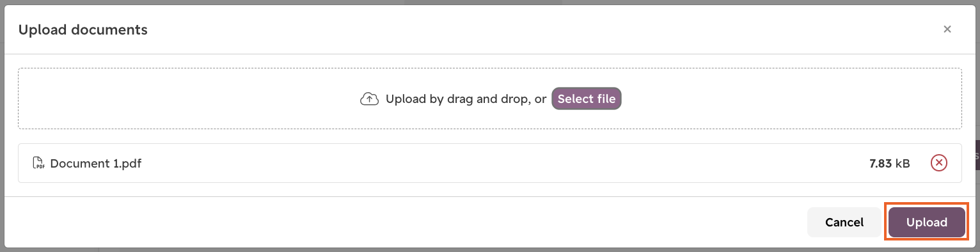980x252 pixels.
Task: Click the Upload documents dialog title
Action: click(83, 29)
